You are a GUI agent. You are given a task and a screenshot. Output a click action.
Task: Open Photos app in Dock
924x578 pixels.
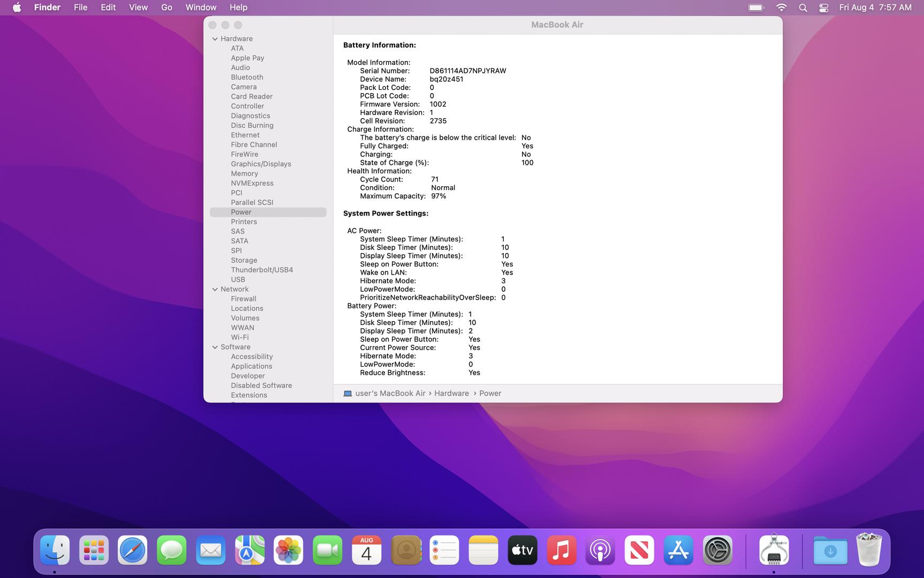coord(289,550)
